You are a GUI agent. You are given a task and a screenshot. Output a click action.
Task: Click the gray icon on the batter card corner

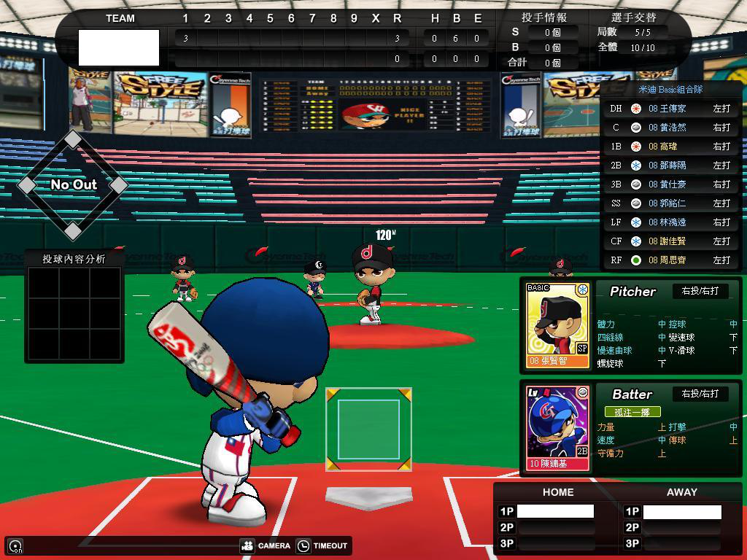coord(582,393)
